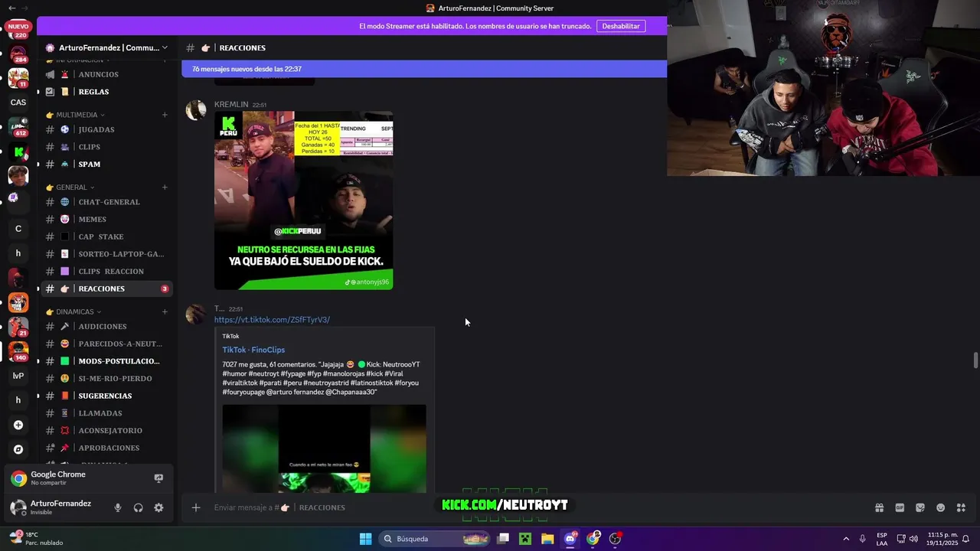This screenshot has width=980, height=551.
Task: Open the CHAT-GENERAL channel
Action: pos(107,202)
